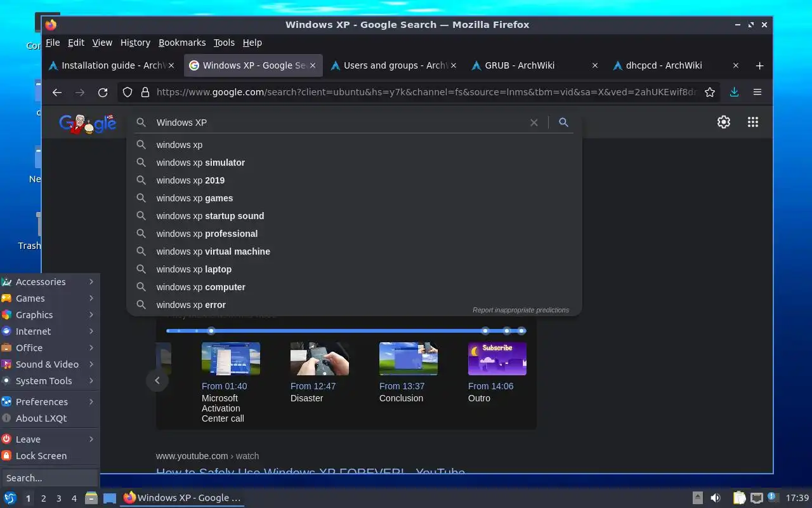The image size is (812, 508).
Task: Open the Edit menu
Action: point(76,43)
